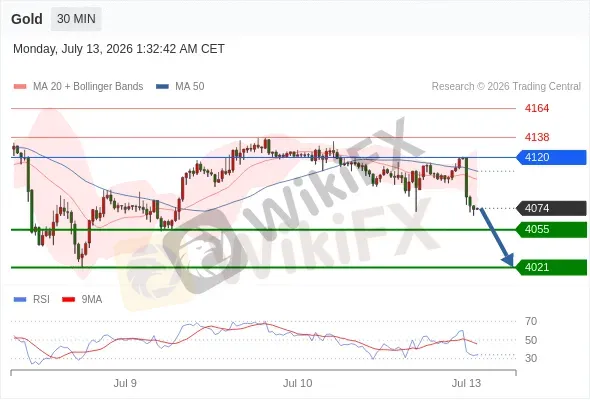Click the 'MA 20 + Bollinger Bands' legend label
This screenshot has width=590, height=400.
coord(88,87)
